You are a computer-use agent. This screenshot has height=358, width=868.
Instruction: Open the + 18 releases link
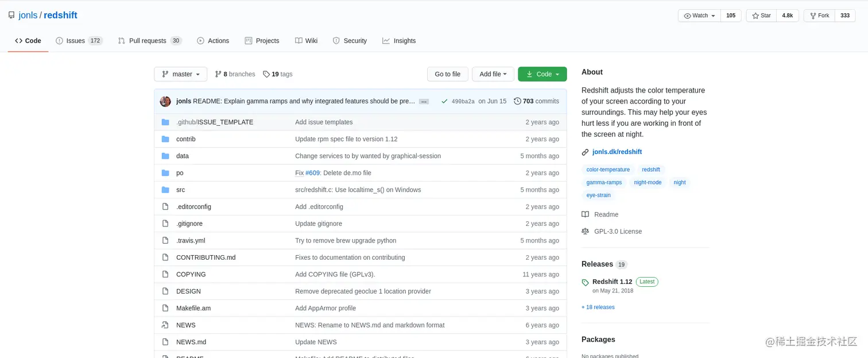[598, 307]
